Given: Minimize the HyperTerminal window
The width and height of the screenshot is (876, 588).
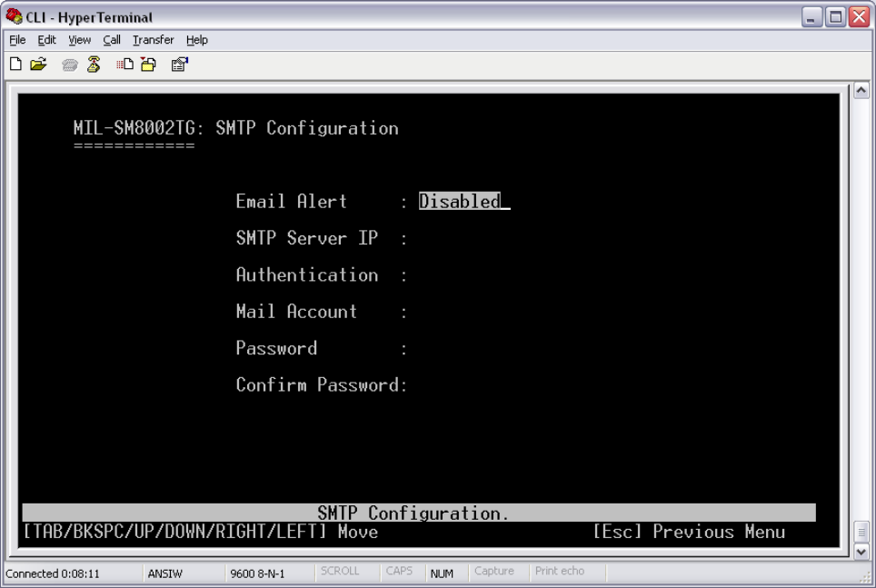Looking at the screenshot, I should 811,17.
